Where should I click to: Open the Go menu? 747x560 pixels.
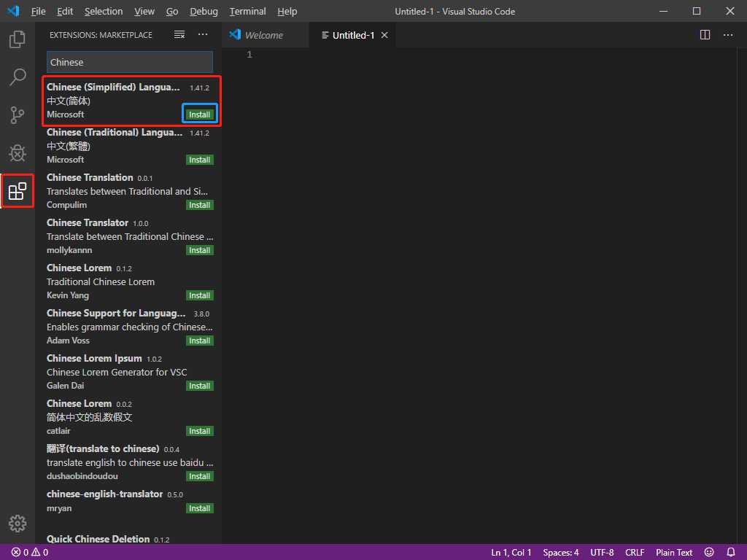click(x=172, y=11)
